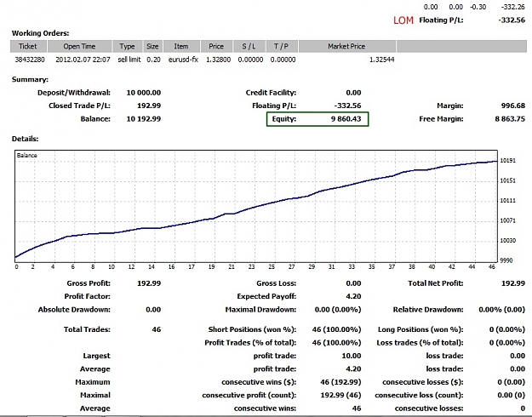Click the 'Profit Trades (% of total):' label

250,342
